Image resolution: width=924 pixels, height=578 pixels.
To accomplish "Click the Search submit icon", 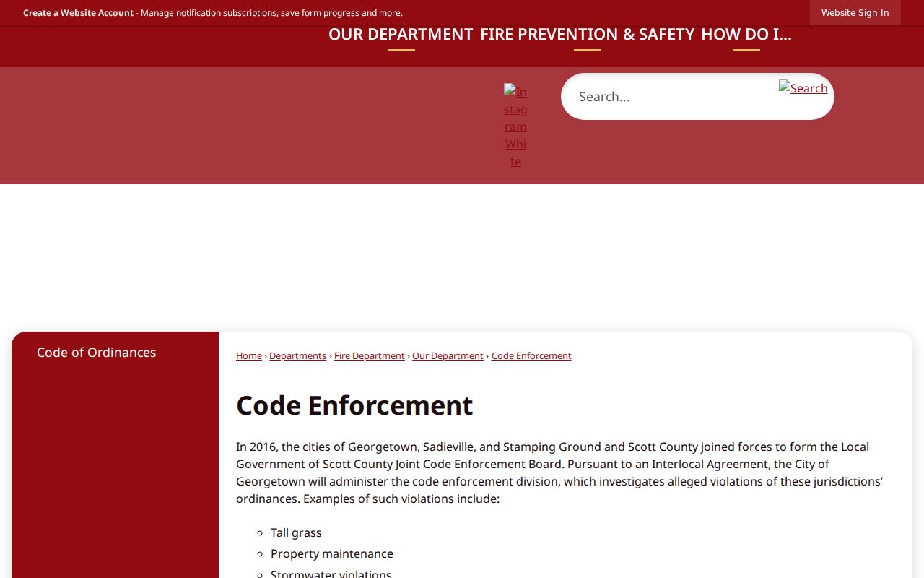I will (803, 88).
